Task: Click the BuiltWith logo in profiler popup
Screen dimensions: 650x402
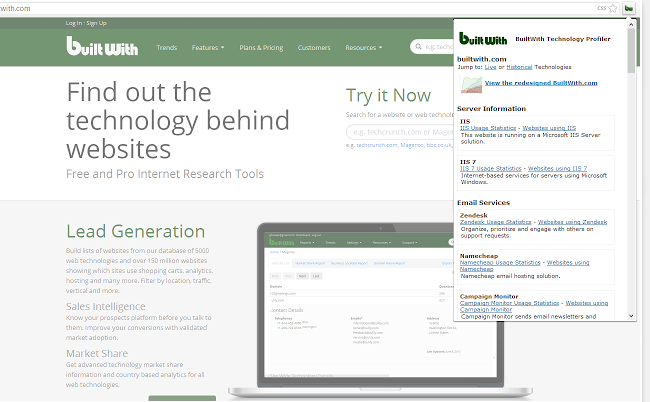Action: 483,39
